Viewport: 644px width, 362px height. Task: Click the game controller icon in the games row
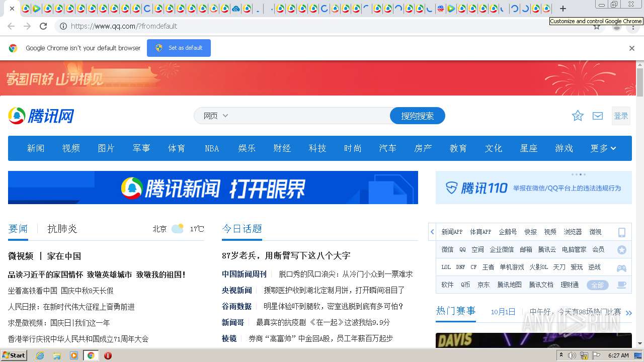coord(622,267)
